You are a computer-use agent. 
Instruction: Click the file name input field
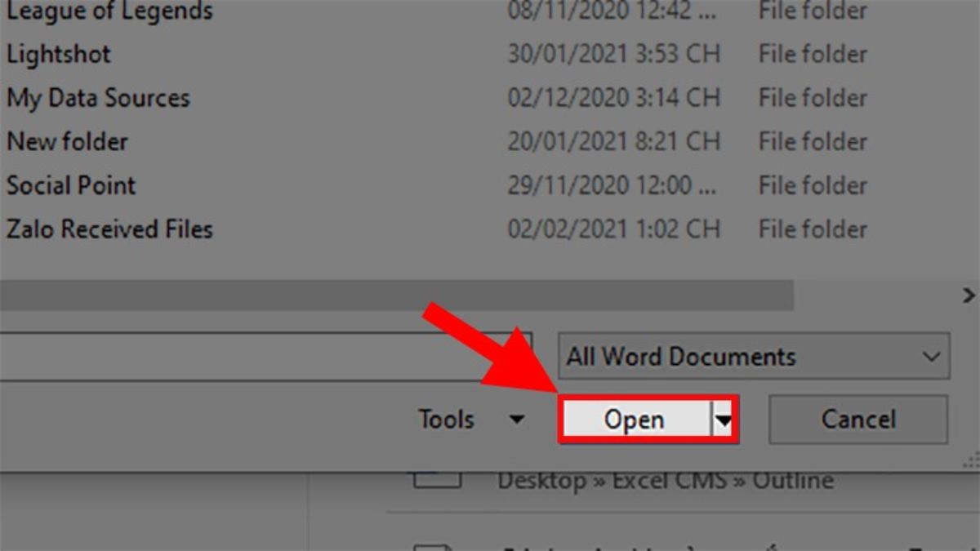tap(245, 357)
